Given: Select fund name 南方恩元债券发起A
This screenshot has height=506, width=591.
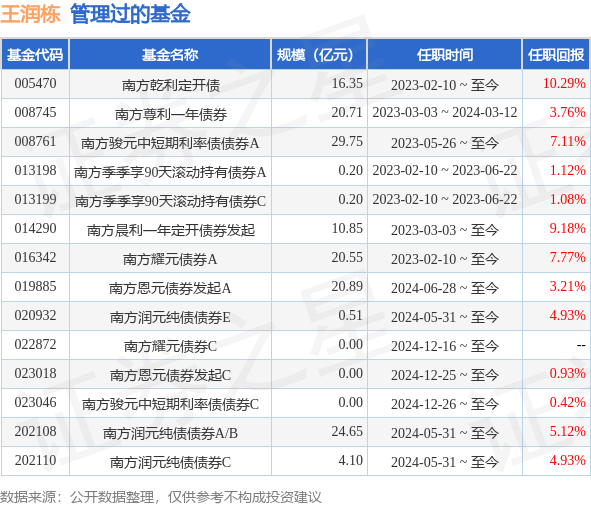Looking at the screenshot, I should pyautogui.click(x=170, y=288).
